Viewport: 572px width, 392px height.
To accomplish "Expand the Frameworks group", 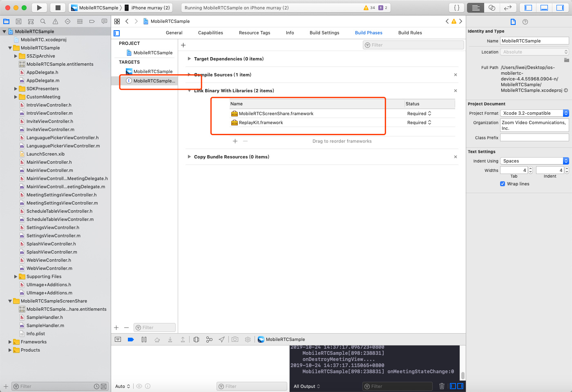I will [x=10, y=342].
